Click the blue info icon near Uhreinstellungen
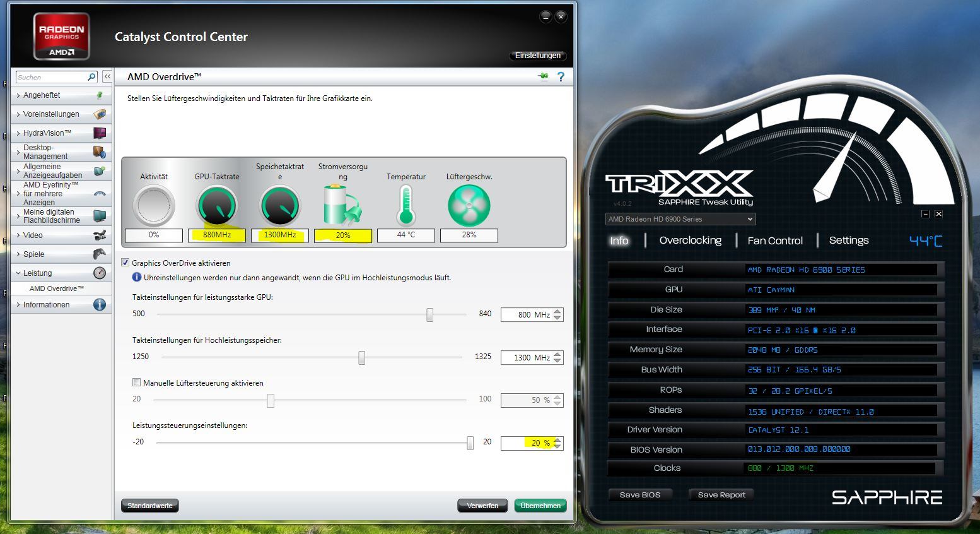Viewport: 980px width, 534px height. click(137, 277)
